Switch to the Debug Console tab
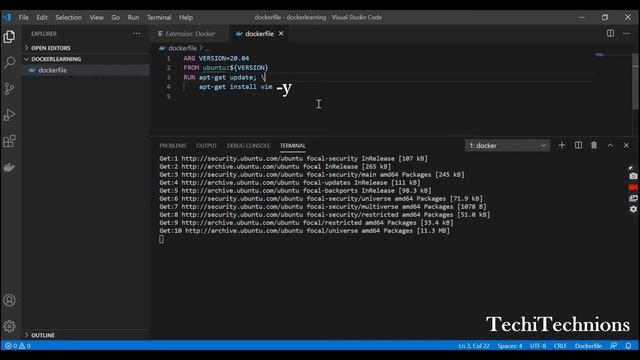The width and height of the screenshot is (640, 360). [248, 146]
